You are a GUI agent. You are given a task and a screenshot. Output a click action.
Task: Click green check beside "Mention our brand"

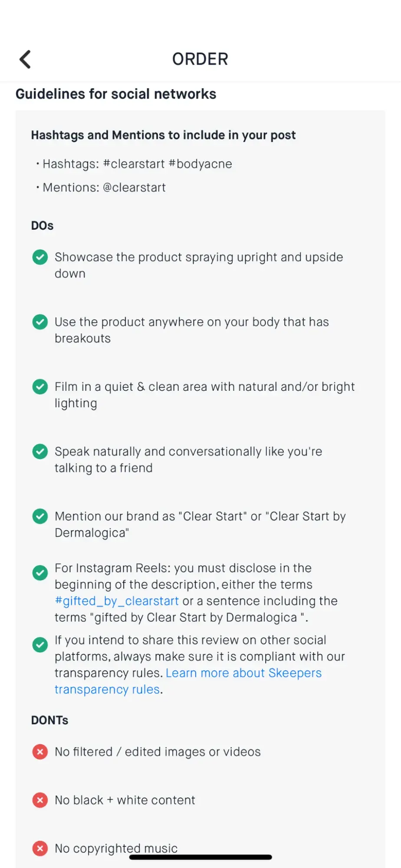[40, 516]
